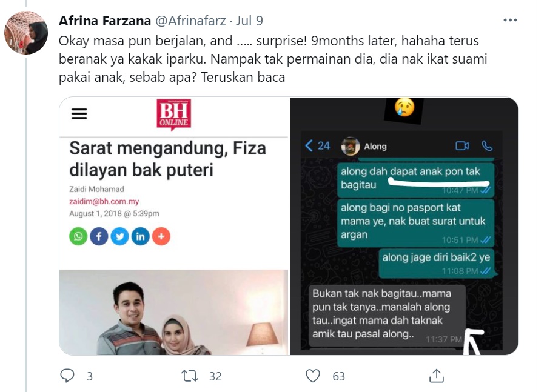Click the video call icon in Along chat
Screen dimensions: 547x392
click(x=462, y=146)
